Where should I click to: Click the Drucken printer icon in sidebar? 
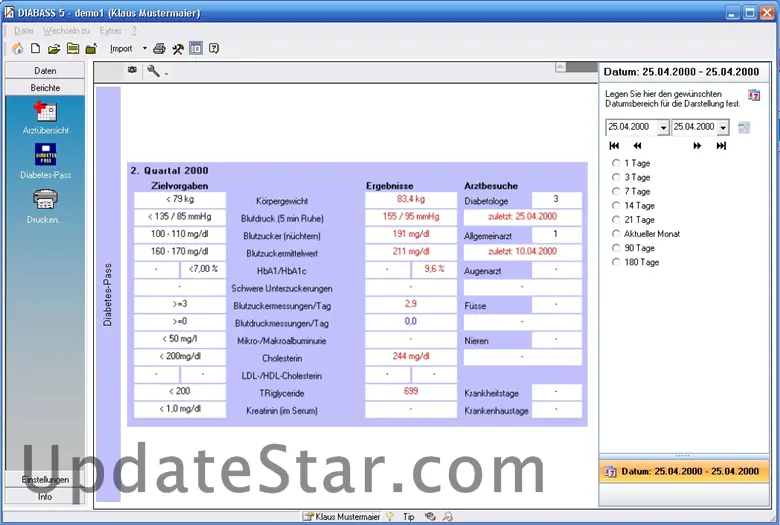(x=46, y=199)
